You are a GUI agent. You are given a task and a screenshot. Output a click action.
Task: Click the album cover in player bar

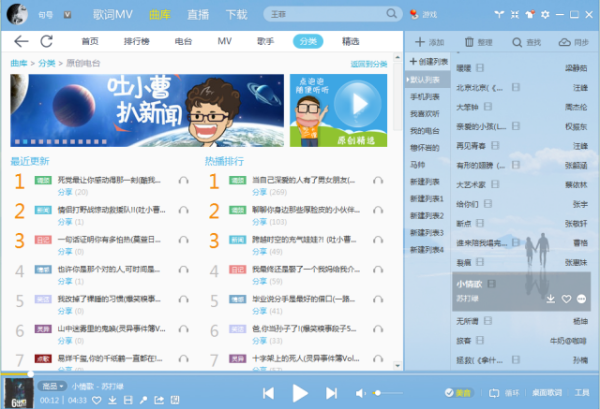(18, 393)
